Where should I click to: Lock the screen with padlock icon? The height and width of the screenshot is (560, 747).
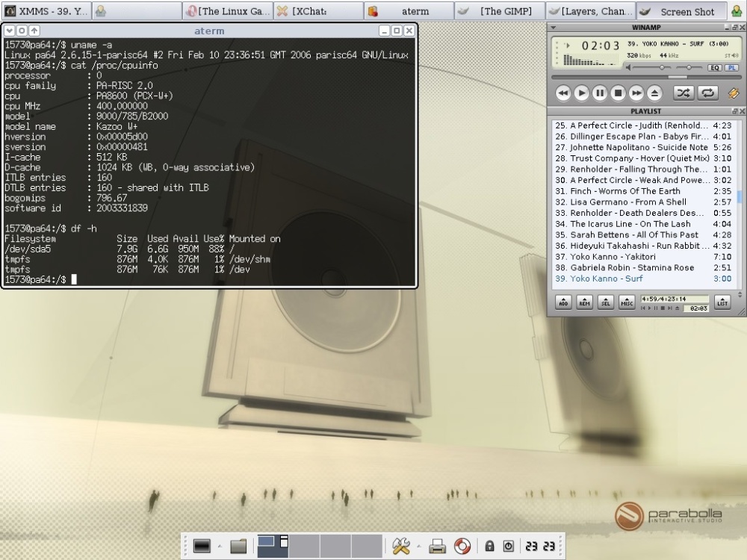click(489, 546)
